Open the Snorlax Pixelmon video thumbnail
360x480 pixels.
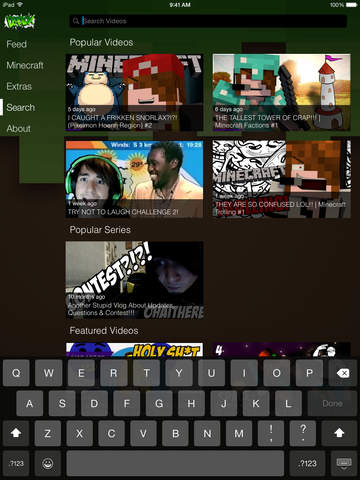point(134,92)
